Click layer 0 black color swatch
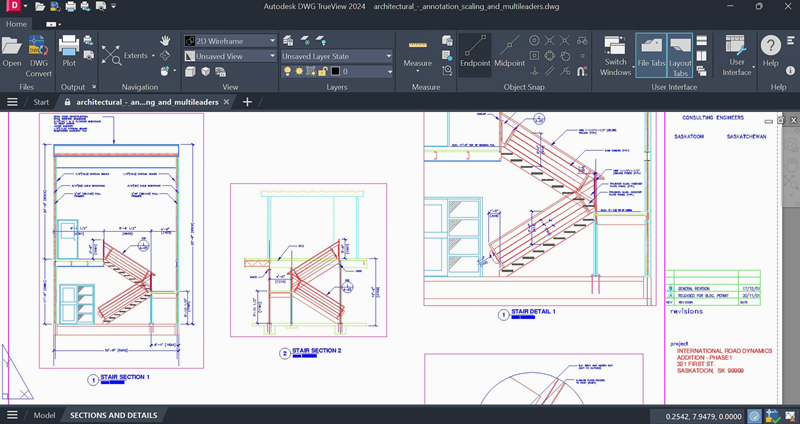The width and height of the screenshot is (800, 424). 335,71
